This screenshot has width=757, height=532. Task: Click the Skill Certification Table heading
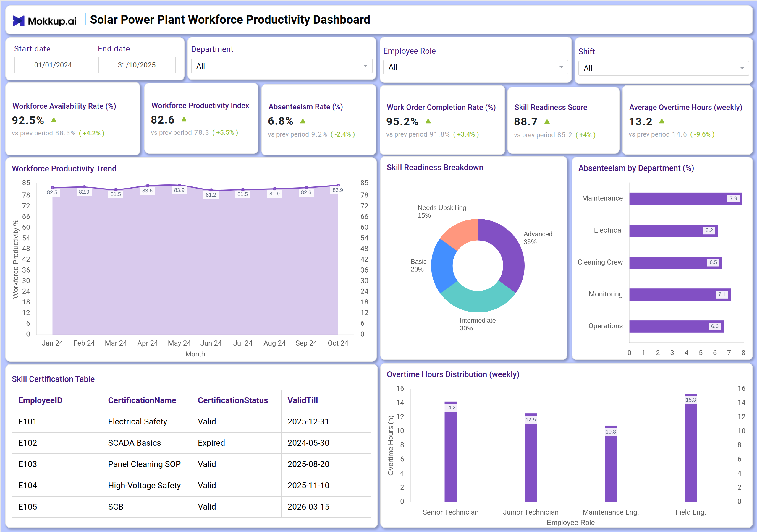[53, 379]
